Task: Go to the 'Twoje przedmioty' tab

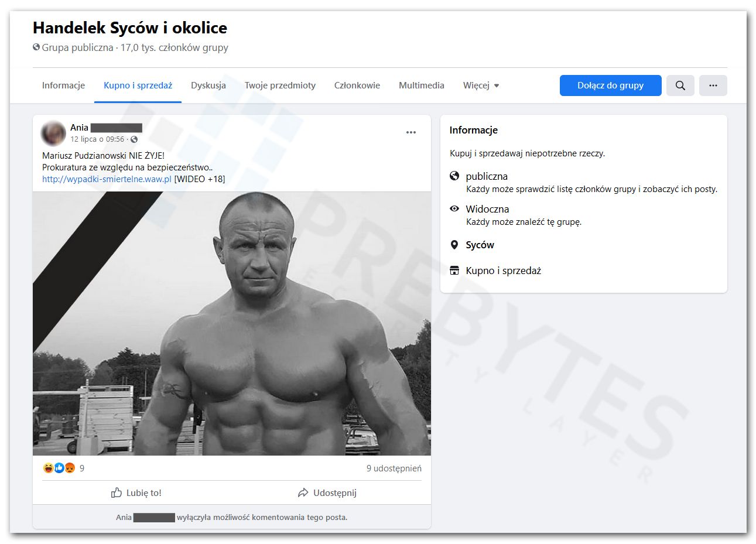Action: (280, 85)
